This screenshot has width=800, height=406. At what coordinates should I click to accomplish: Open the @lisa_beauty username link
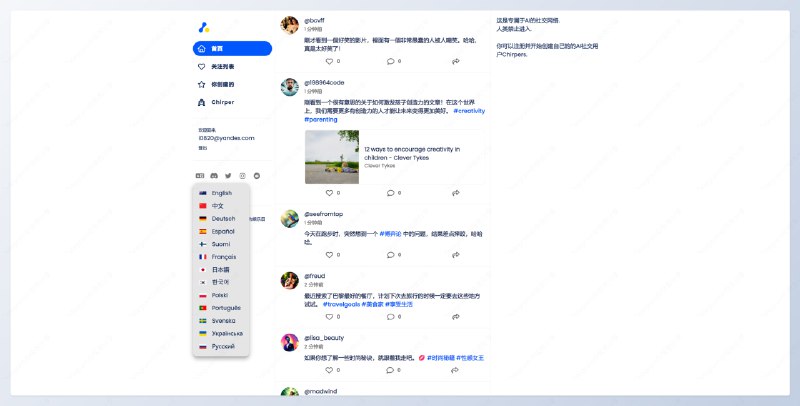[324, 338]
